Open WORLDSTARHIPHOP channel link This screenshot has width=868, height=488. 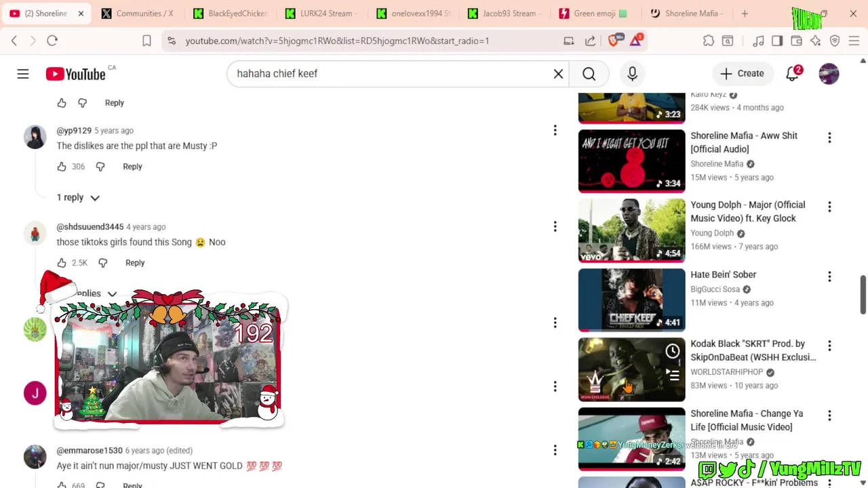[x=726, y=372]
